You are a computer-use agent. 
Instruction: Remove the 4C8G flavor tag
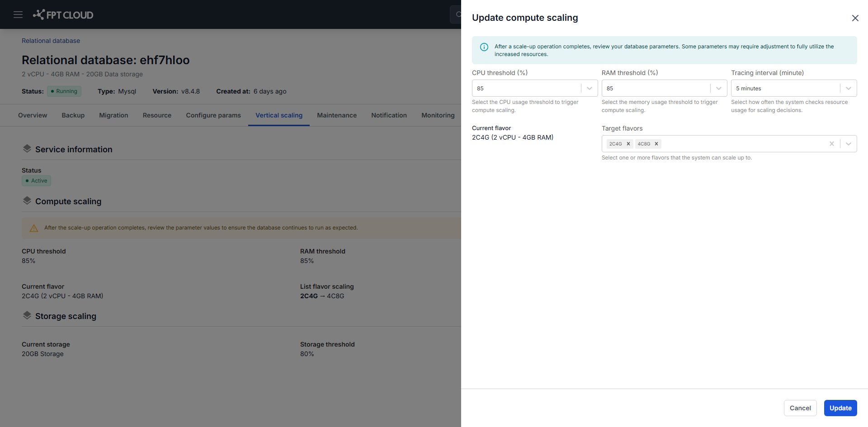tap(656, 144)
